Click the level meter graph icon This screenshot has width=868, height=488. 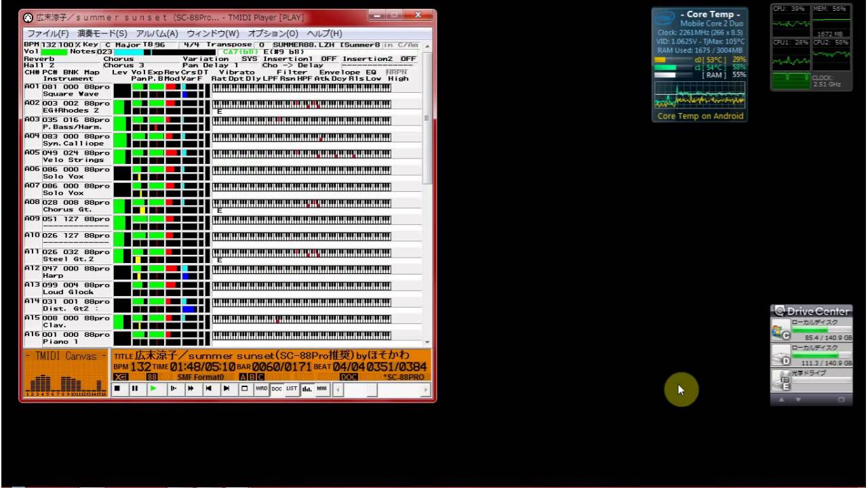point(307,389)
